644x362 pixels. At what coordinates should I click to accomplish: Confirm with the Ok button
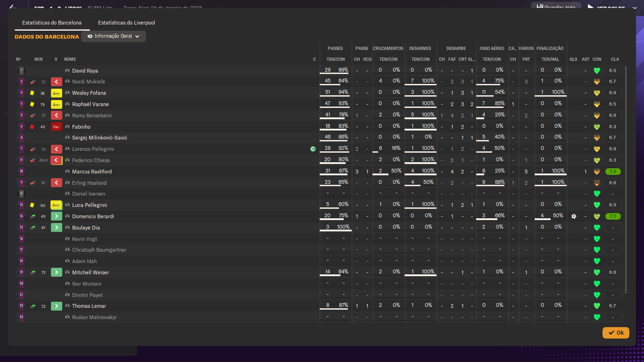pos(616,333)
